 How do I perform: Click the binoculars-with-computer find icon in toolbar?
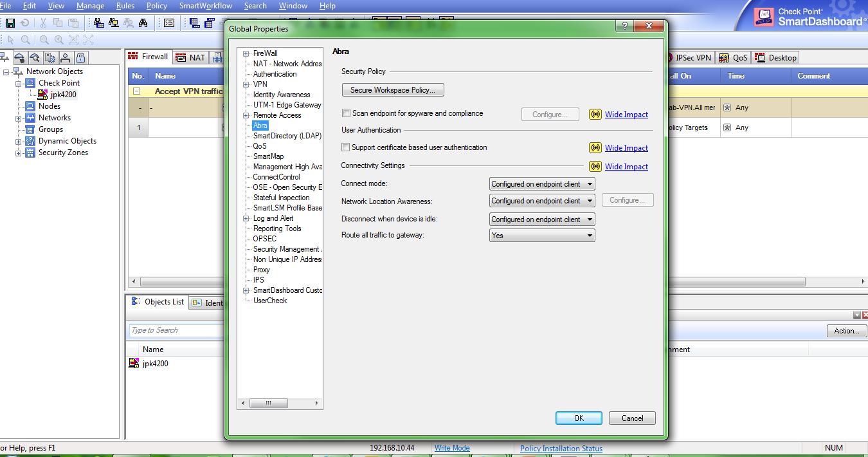[114, 23]
